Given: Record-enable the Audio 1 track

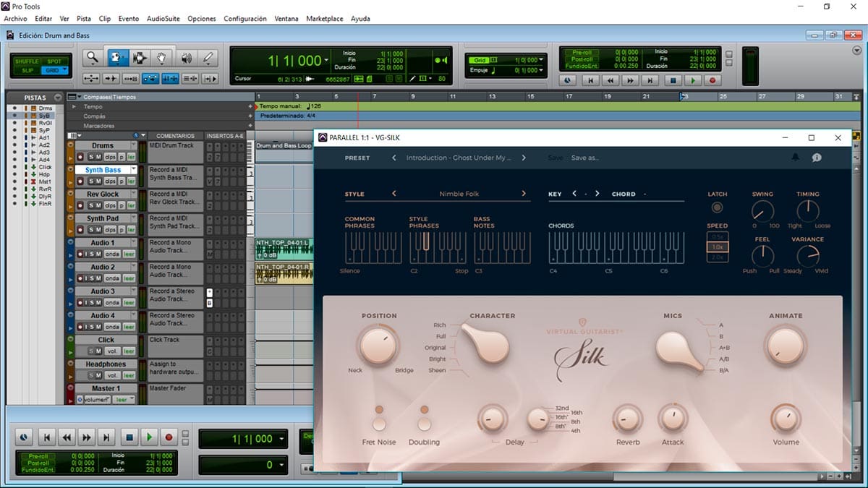Looking at the screenshot, I should coord(80,254).
